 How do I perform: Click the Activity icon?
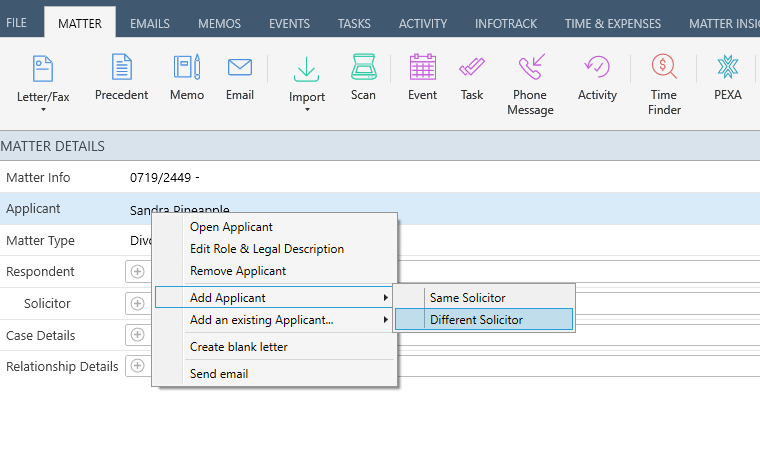pyautogui.click(x=597, y=67)
